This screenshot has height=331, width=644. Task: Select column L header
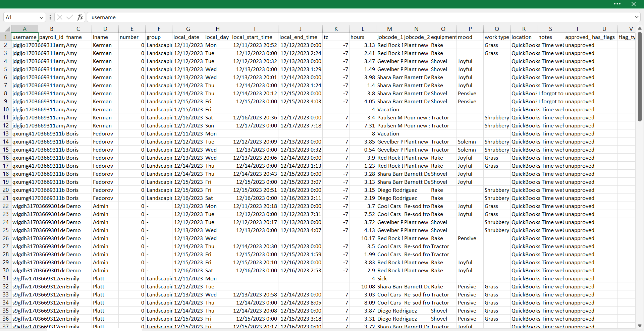[363, 29]
